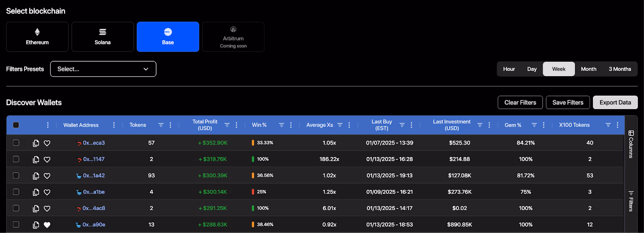This screenshot has width=644, height=233.
Task: Open filter for Total Profit column
Action: [227, 125]
